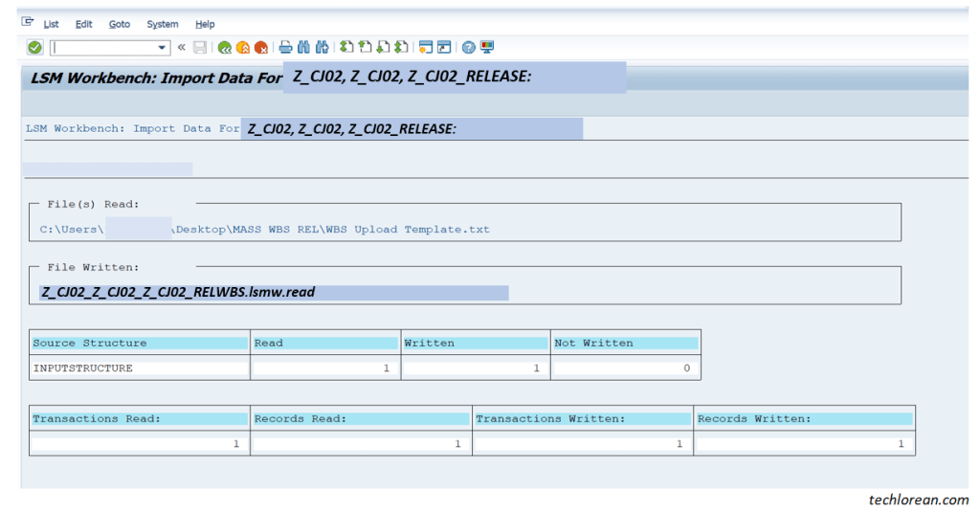Click the red Cancel icon

tap(261, 48)
